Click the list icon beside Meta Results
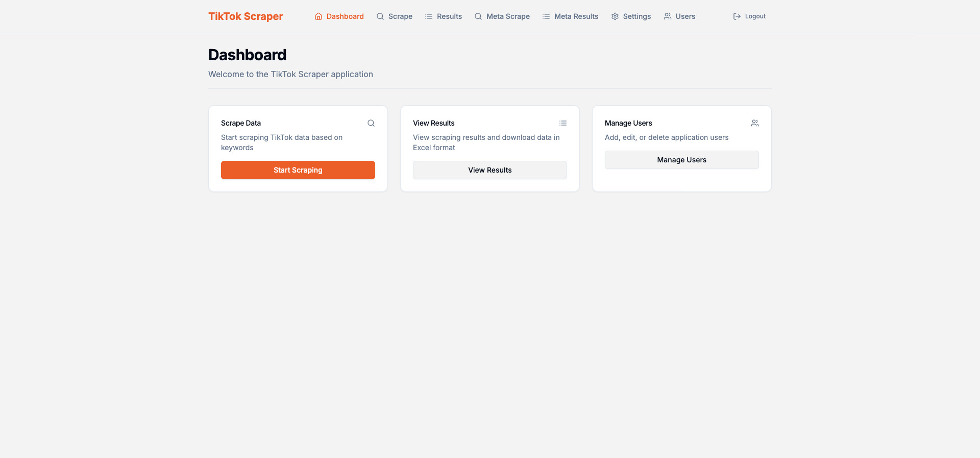The height and width of the screenshot is (458, 980). pos(546,16)
